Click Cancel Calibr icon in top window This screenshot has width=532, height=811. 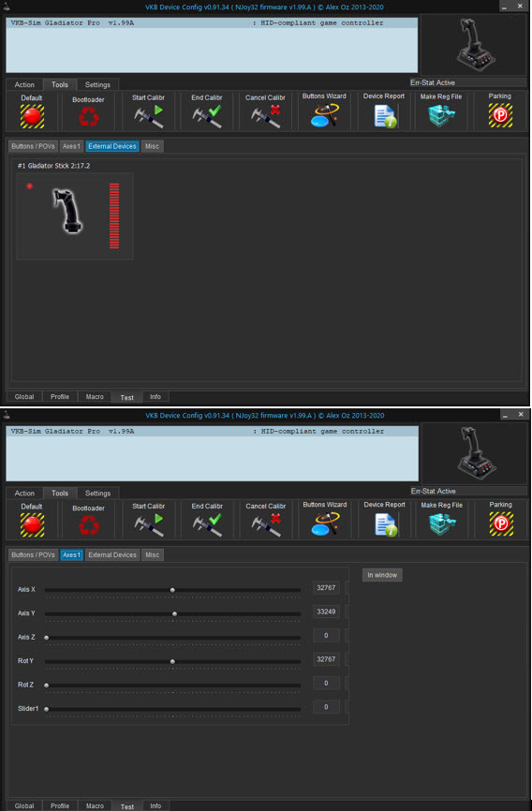265,116
